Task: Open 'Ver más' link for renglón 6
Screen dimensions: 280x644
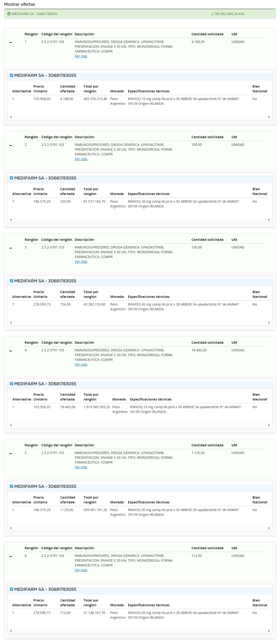Action: pos(81,570)
